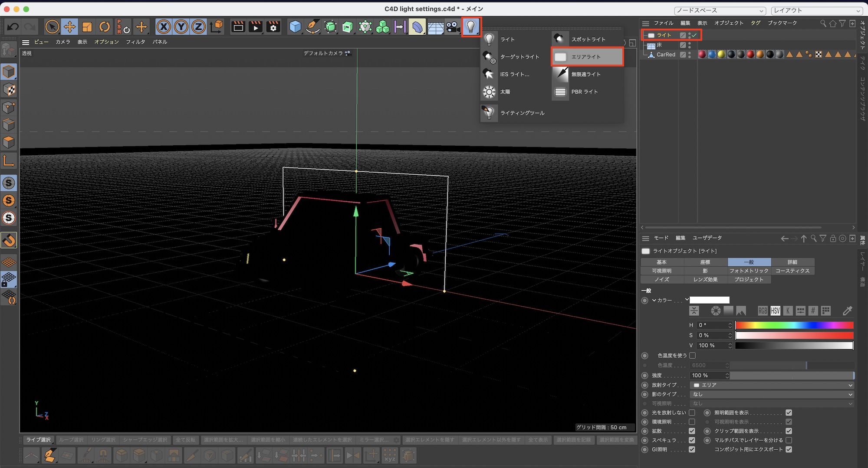This screenshot has height=468, width=868.
Task: Toggle the 光を放射しない checkbox
Action: (x=692, y=413)
